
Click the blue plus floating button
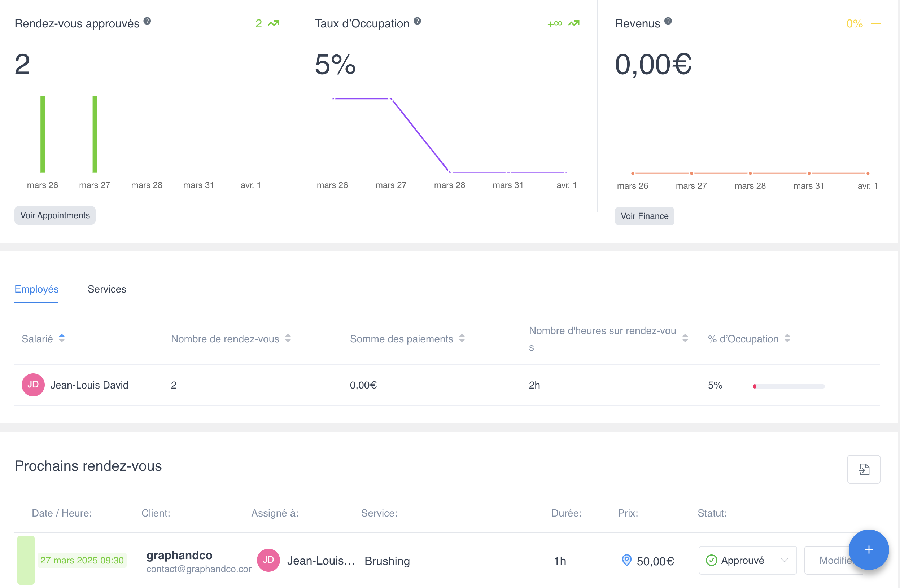(868, 549)
